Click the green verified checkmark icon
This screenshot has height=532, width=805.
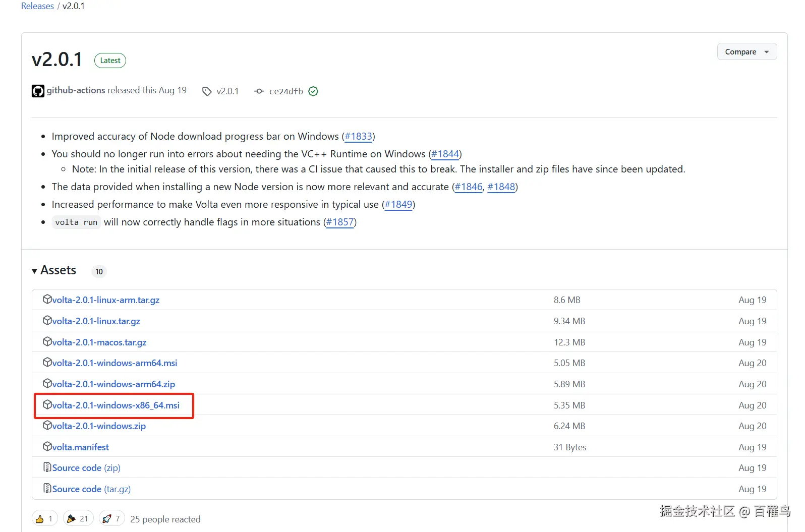[x=313, y=91]
